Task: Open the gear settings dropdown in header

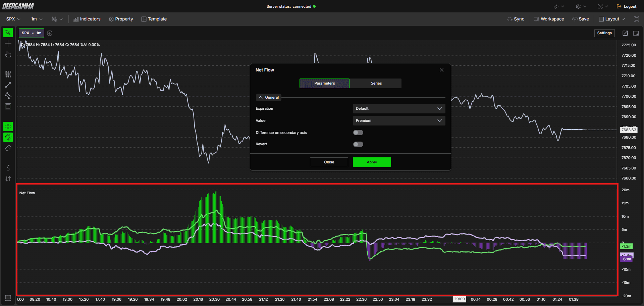Action: coord(581,6)
